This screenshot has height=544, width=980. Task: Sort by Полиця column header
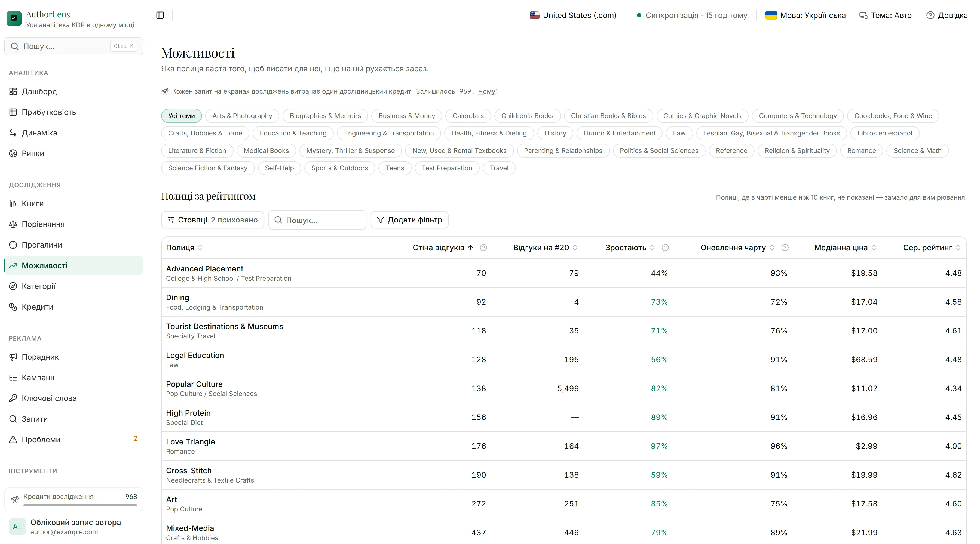pyautogui.click(x=184, y=248)
